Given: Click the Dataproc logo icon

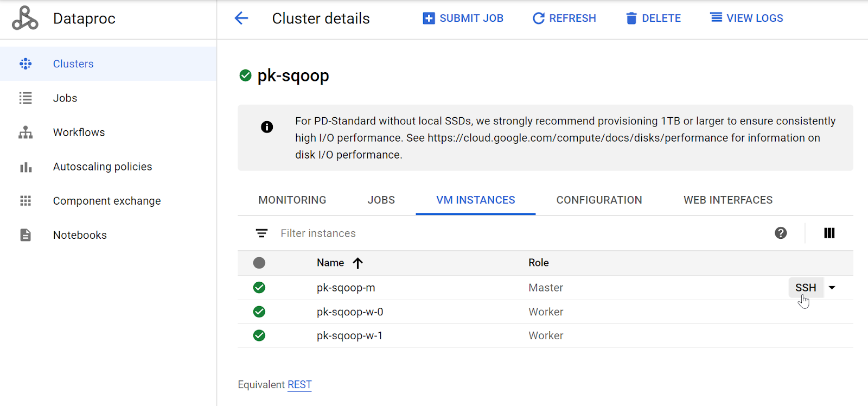Looking at the screenshot, I should (x=25, y=18).
